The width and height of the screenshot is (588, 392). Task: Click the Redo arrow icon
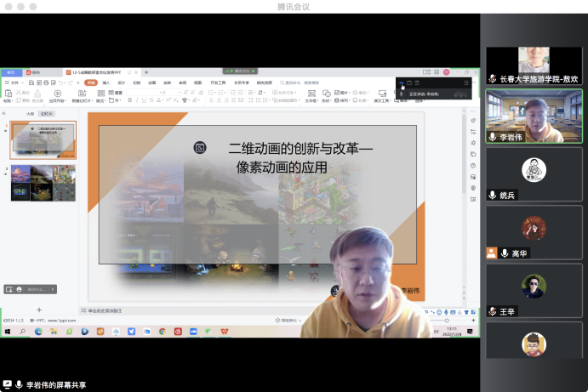pyautogui.click(x=70, y=82)
